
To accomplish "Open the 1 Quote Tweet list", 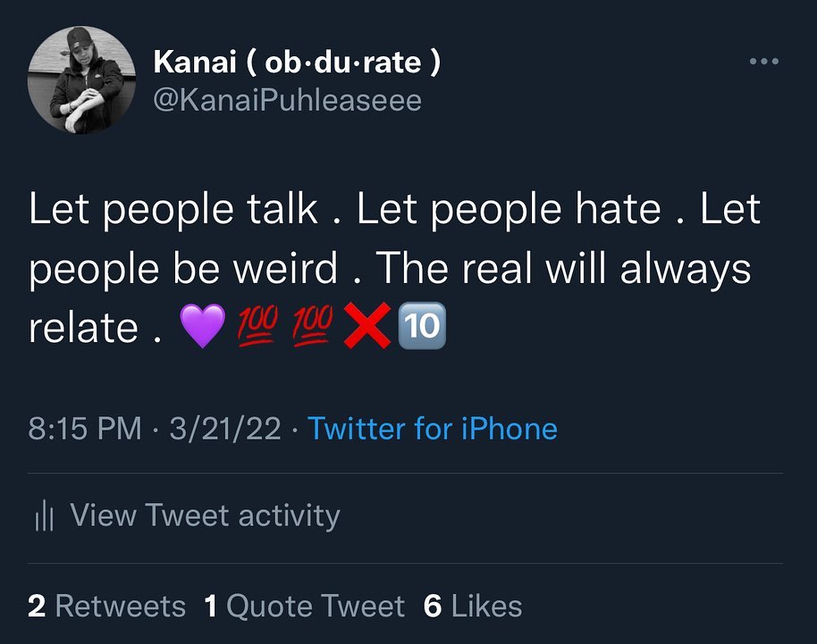I will click(x=304, y=606).
